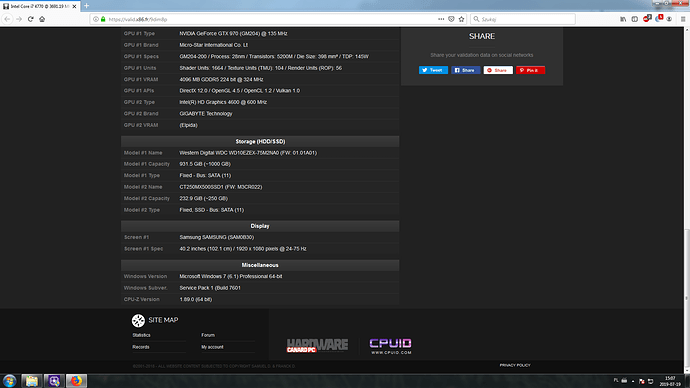Open a new browser tab

coord(86,6)
